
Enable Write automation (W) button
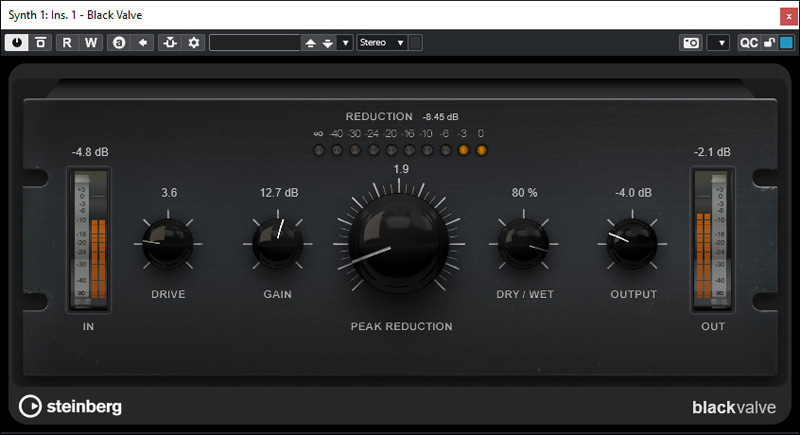tap(91, 42)
